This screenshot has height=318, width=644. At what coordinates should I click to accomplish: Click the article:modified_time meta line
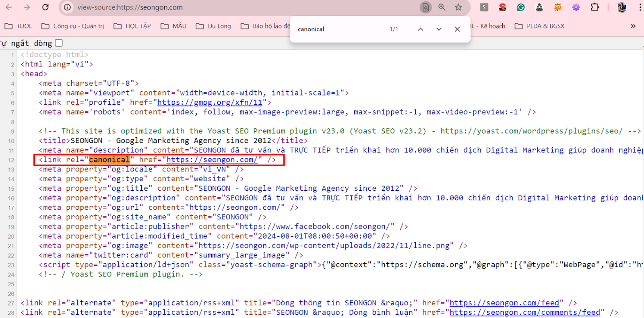(x=214, y=236)
